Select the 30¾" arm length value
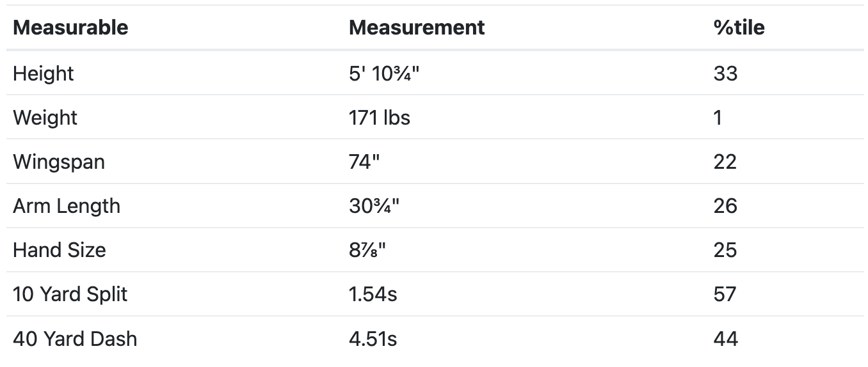Viewport: 868px width, 367px height. point(374,206)
